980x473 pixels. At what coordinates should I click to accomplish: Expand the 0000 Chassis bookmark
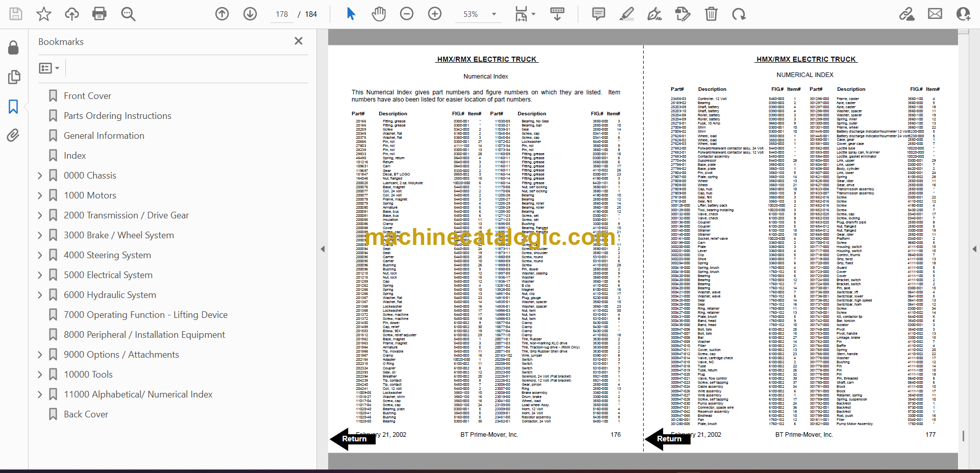[40, 176]
